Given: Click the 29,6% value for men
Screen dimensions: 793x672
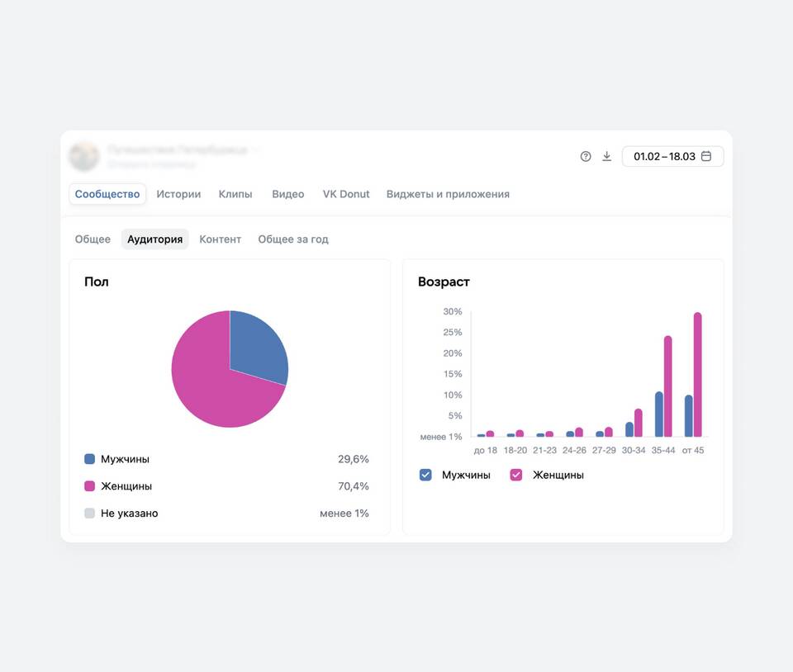Looking at the screenshot, I should pyautogui.click(x=353, y=459).
